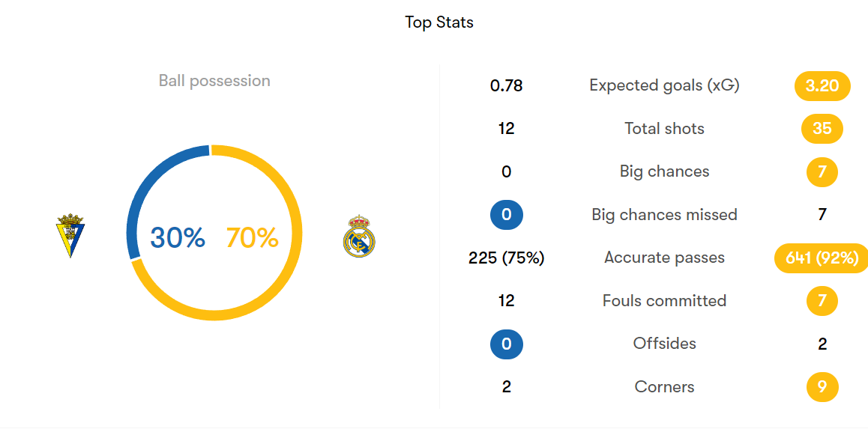Click the blue 0 big chances missed badge

[507, 214]
